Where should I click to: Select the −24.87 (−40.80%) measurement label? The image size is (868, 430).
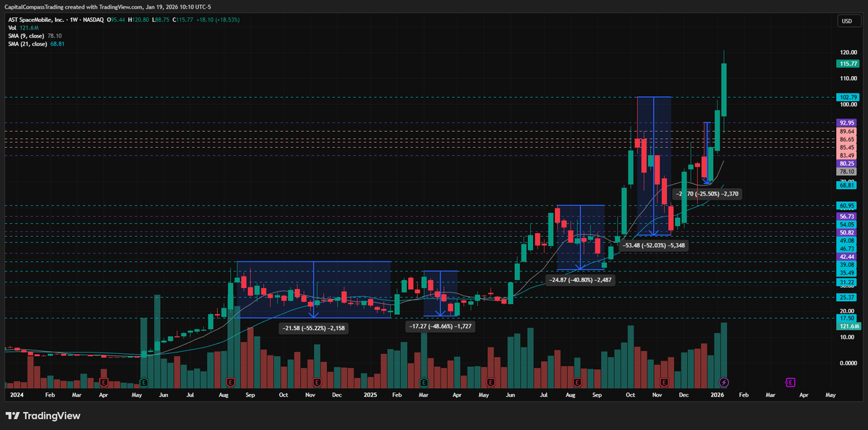pyautogui.click(x=582, y=279)
